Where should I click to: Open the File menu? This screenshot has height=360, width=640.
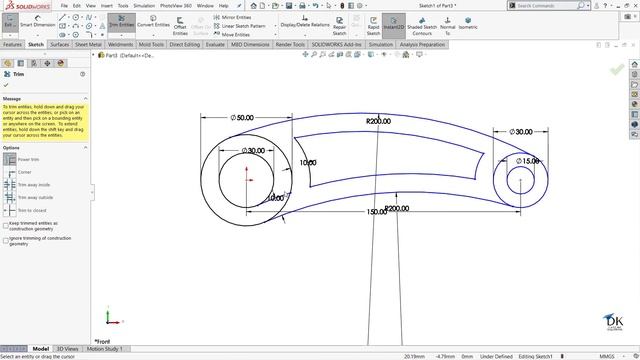point(64,6)
